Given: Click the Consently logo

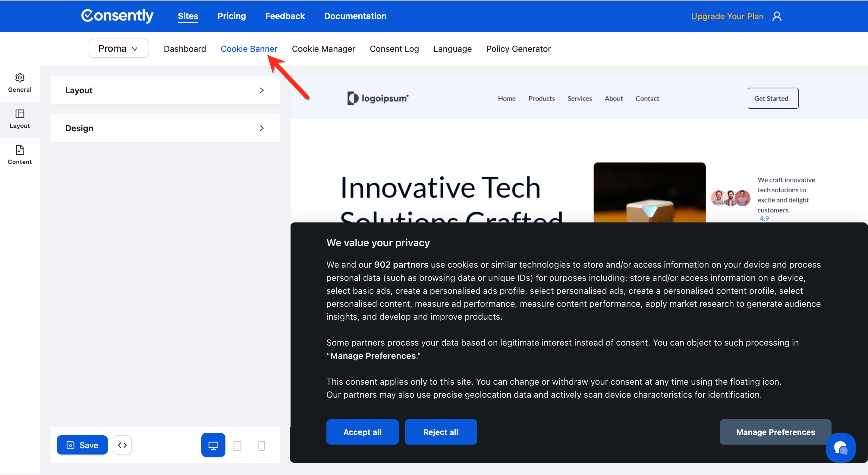Looking at the screenshot, I should click(117, 16).
